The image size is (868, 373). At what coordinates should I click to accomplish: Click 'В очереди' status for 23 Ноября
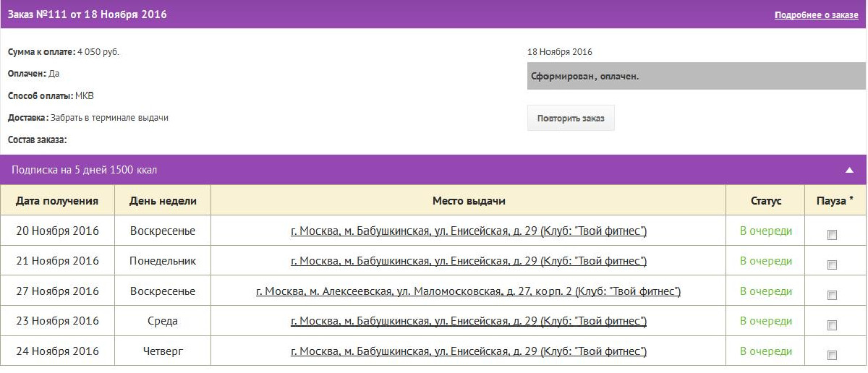pyautogui.click(x=766, y=321)
